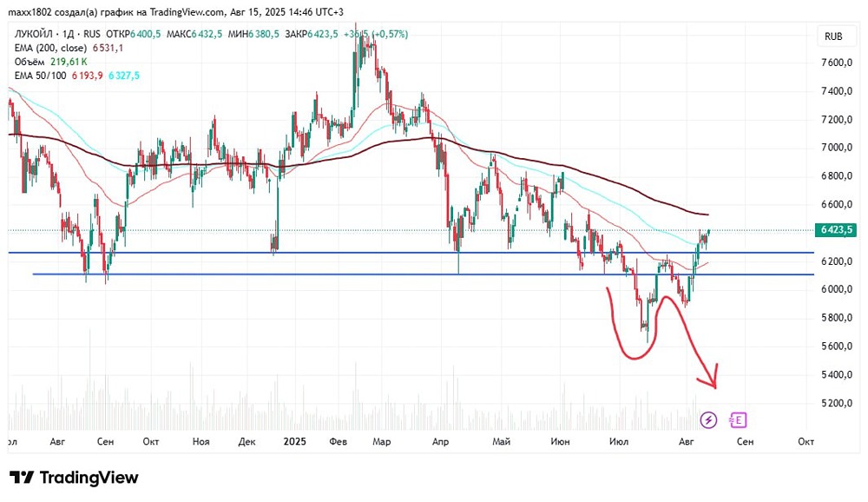Screen dimensions: 868x502
Task: Click the Мар label on time axis
Action: click(x=381, y=441)
